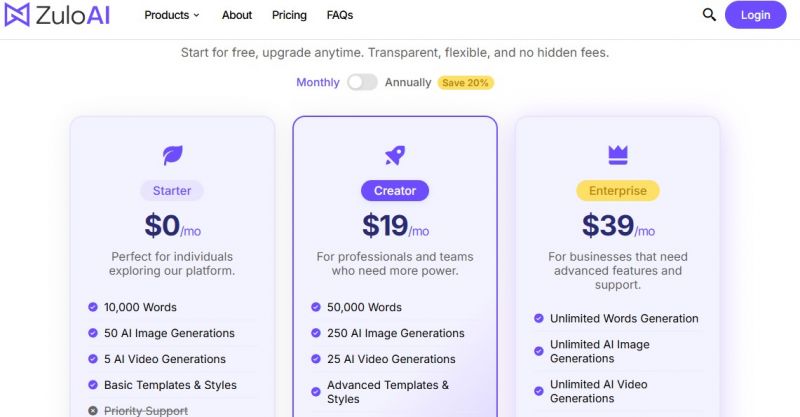Click the '50 AI Image Generations' text
This screenshot has height=417, width=800.
[169, 333]
